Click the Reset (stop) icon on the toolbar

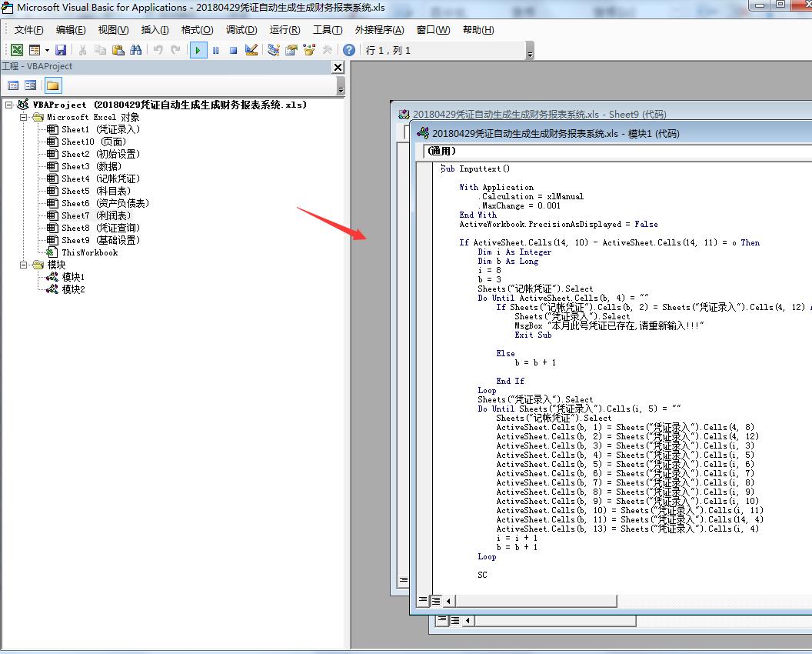[234, 49]
